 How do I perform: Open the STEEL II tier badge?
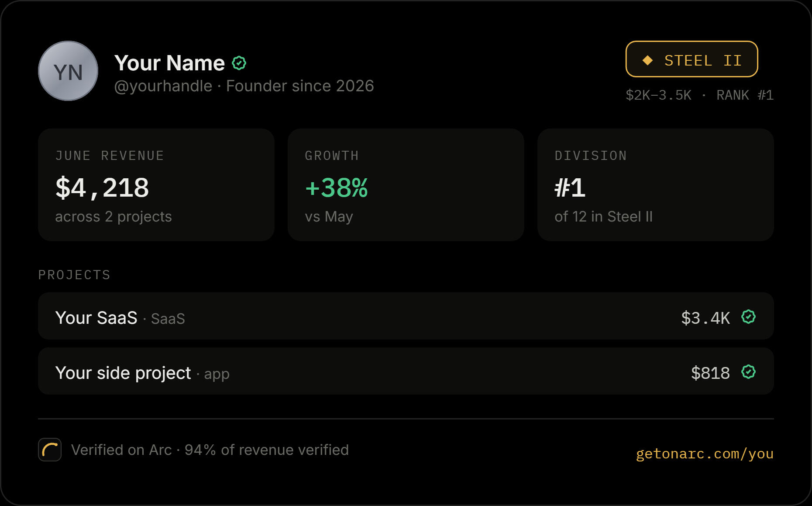click(x=692, y=59)
